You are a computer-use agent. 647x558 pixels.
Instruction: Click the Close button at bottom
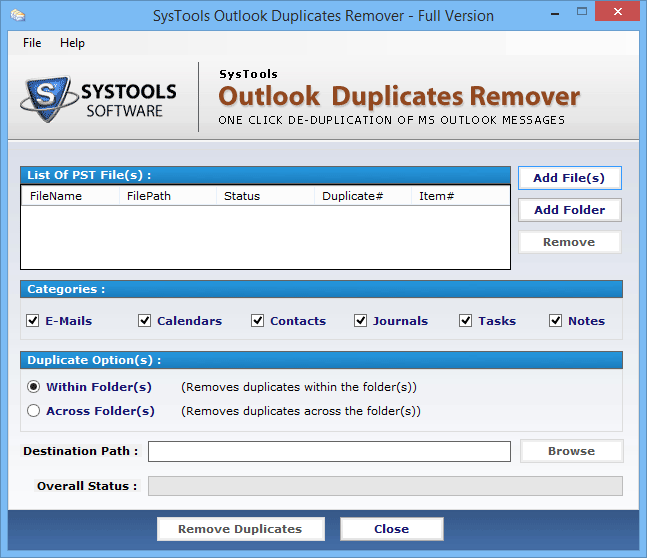(392, 529)
